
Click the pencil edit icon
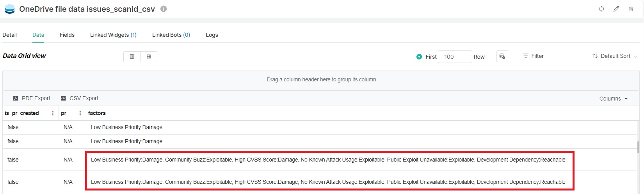[616, 9]
